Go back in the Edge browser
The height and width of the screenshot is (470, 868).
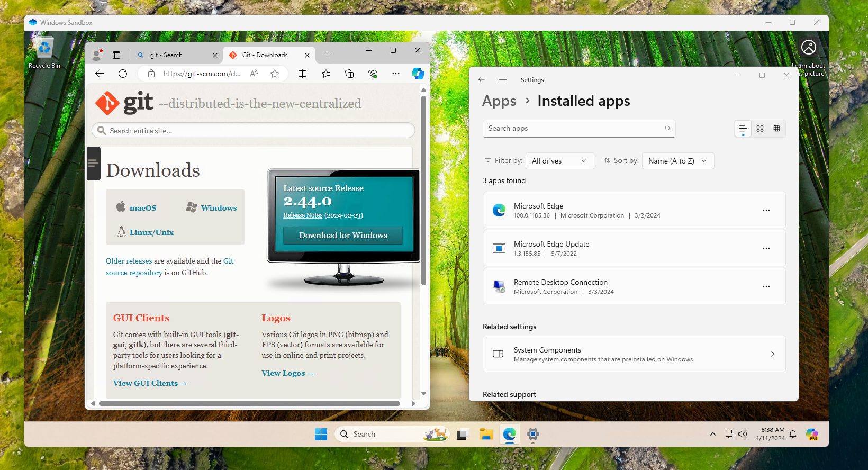coord(100,74)
